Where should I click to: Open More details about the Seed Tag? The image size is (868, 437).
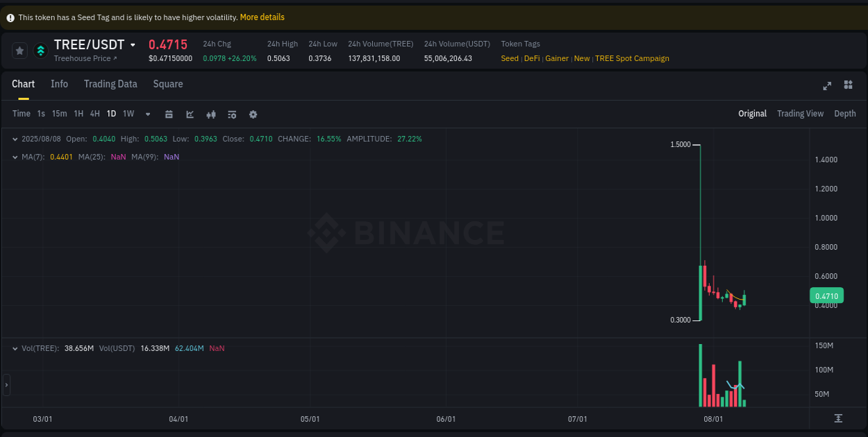[262, 17]
